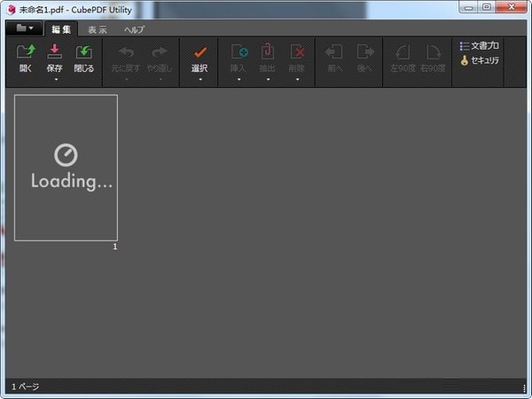Expand the 挿入 dropdown arrow

point(239,80)
